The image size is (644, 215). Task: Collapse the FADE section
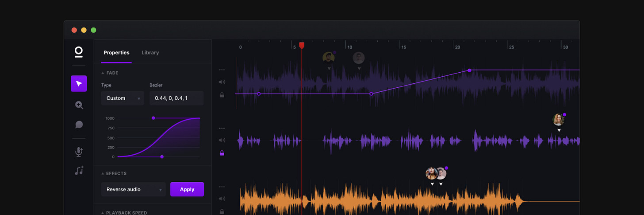(103, 73)
